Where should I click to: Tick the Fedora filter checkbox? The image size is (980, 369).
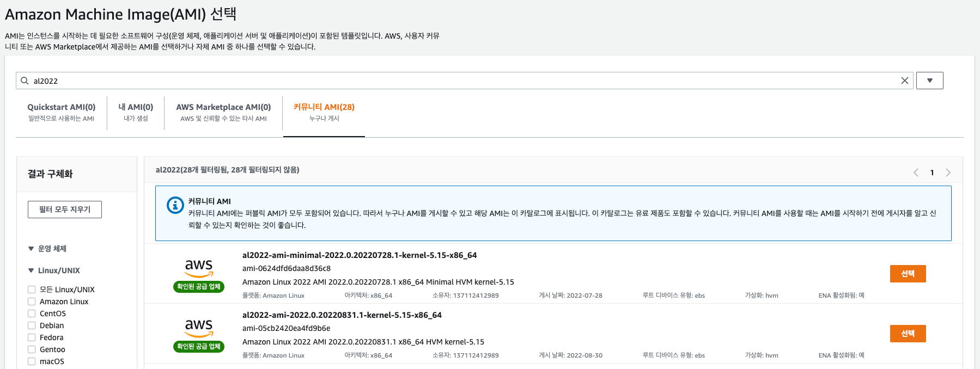pyautogui.click(x=32, y=337)
